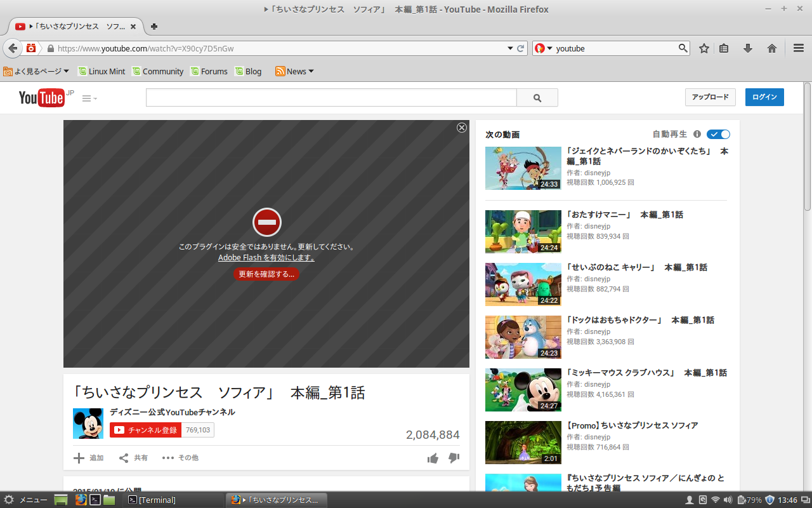This screenshot has width=812, height=508.
Task: Expand the よく見るページ bookmarks folder
Action: [37, 71]
